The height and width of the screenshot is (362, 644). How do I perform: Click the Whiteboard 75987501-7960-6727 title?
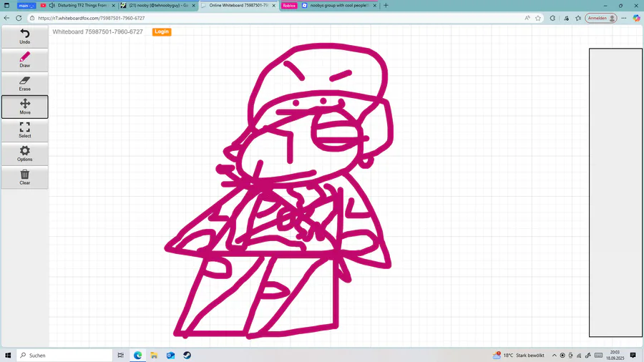click(x=98, y=31)
